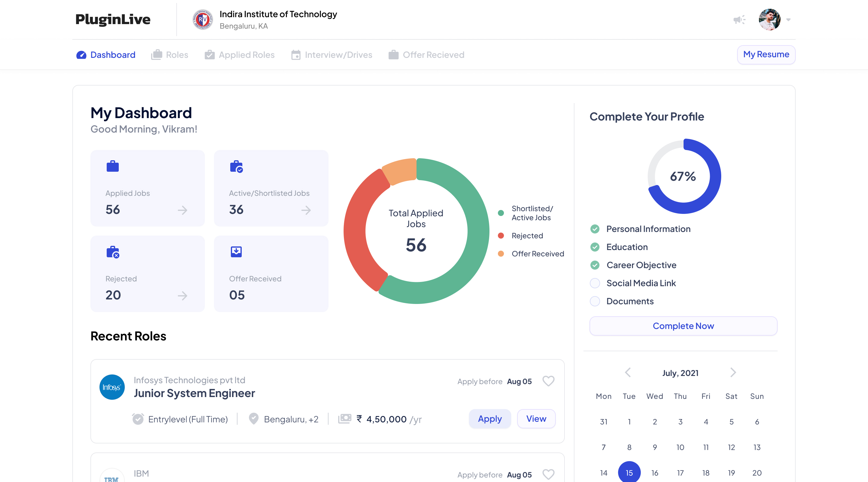Click the Indira Institute logo icon
The width and height of the screenshot is (868, 482).
pos(203,20)
